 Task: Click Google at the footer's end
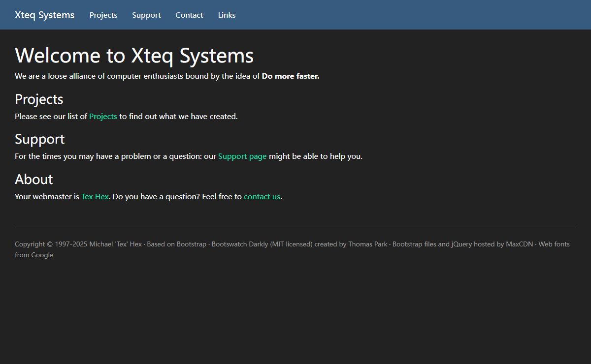(42, 255)
